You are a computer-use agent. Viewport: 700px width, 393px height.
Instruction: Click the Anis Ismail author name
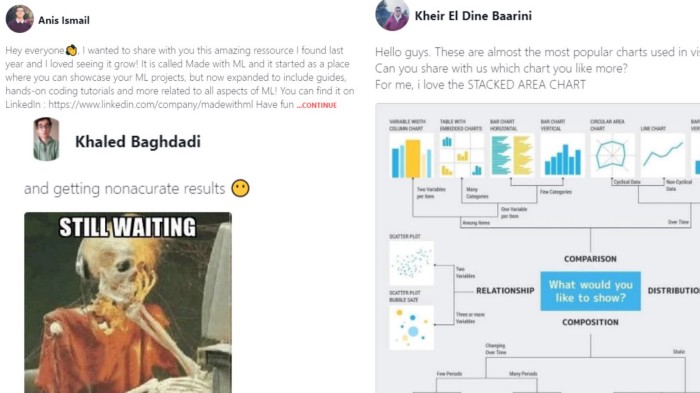[64, 20]
